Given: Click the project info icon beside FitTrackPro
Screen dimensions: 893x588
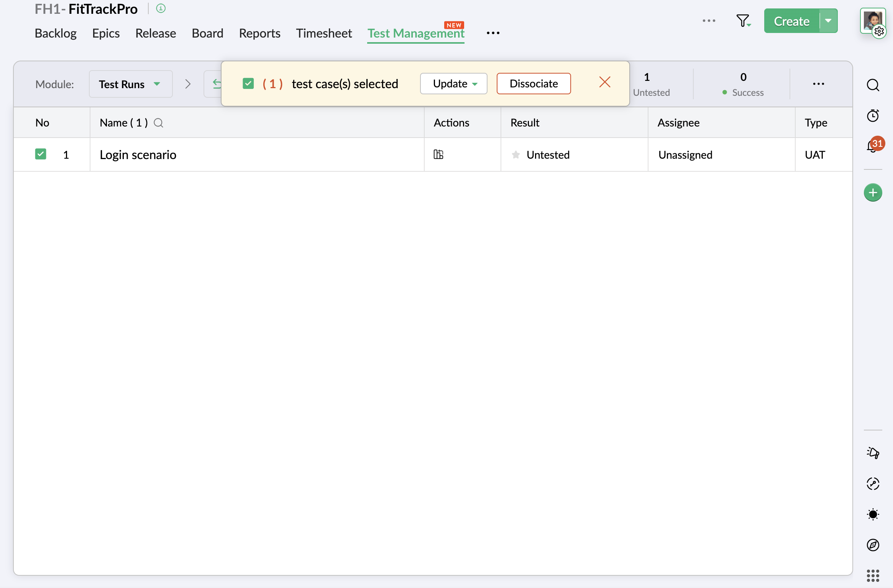Looking at the screenshot, I should [x=161, y=8].
